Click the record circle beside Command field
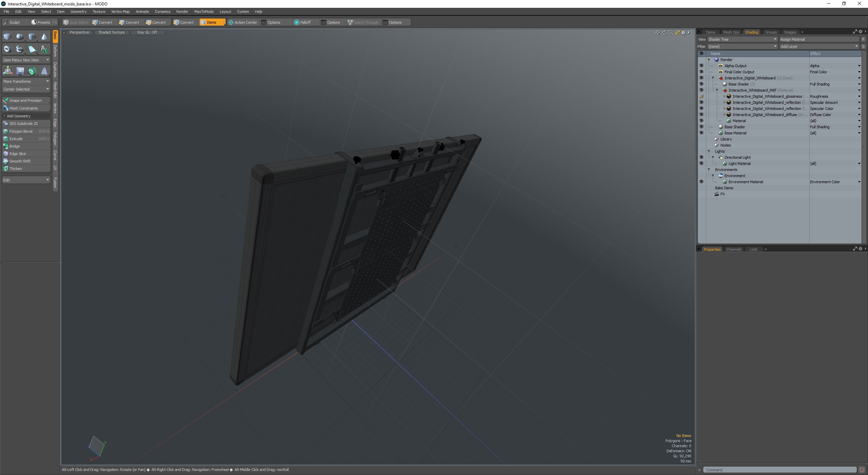The width and height of the screenshot is (868, 475). [x=862, y=470]
